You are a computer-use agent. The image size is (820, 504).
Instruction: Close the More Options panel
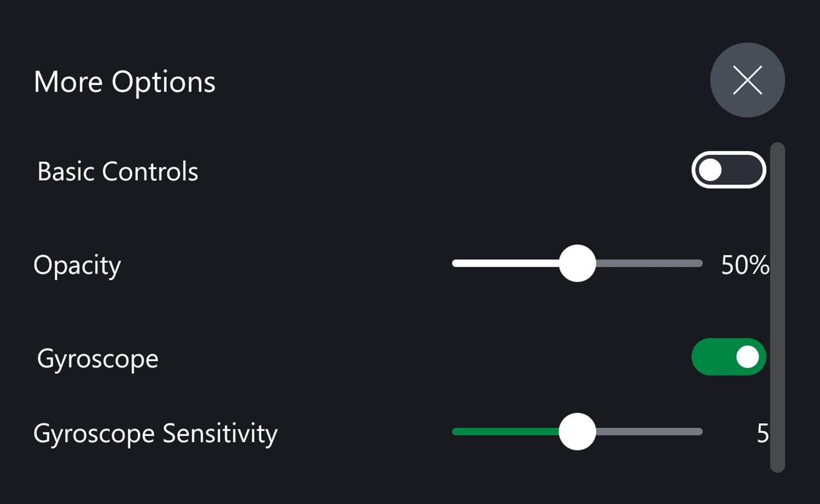click(747, 80)
